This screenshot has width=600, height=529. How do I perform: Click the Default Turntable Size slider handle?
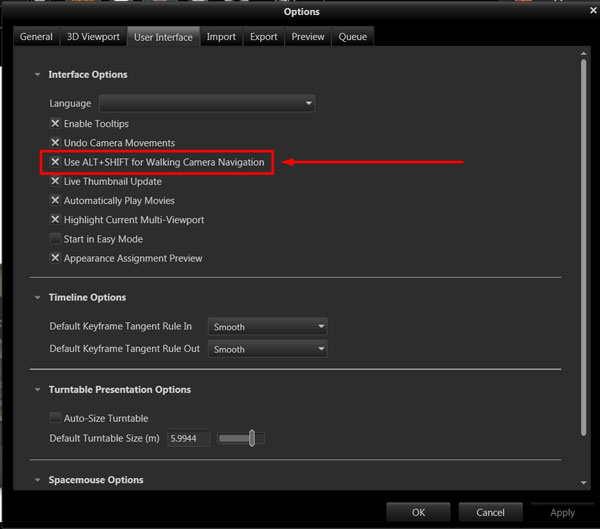253,438
